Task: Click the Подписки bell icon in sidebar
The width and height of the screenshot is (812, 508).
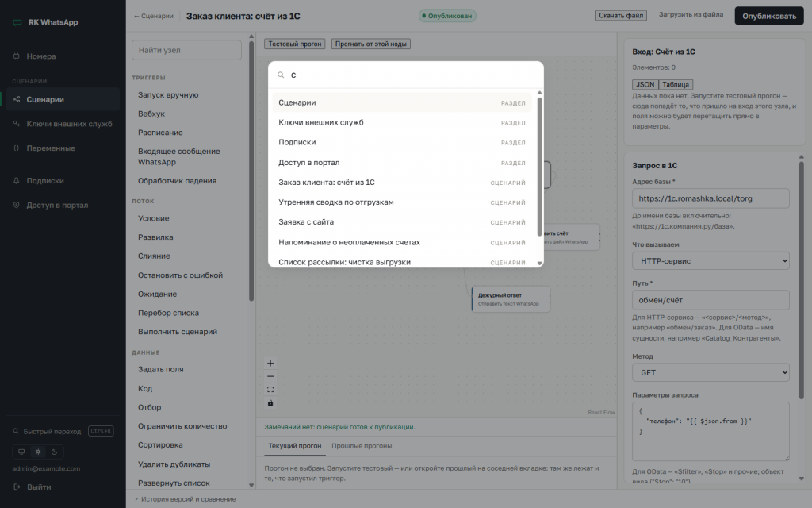Action: tap(17, 180)
